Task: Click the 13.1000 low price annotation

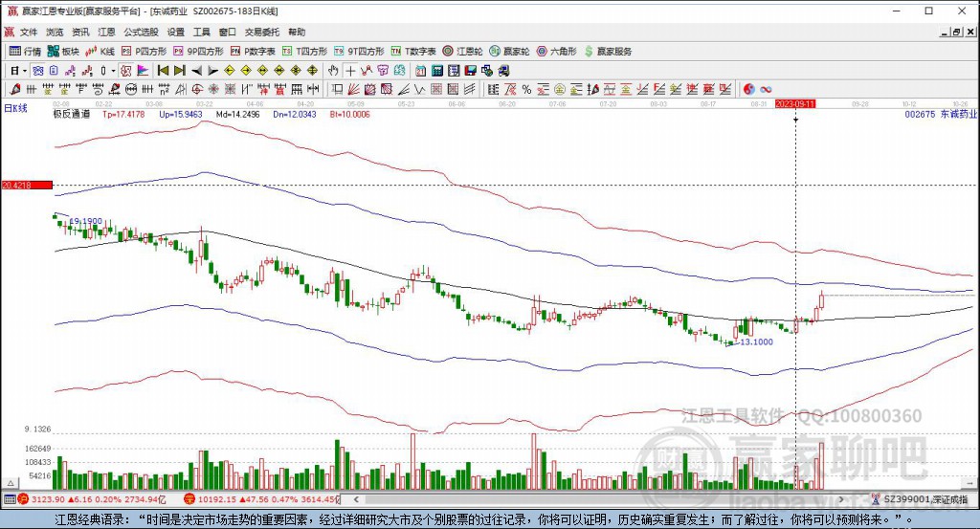Action: point(756,342)
